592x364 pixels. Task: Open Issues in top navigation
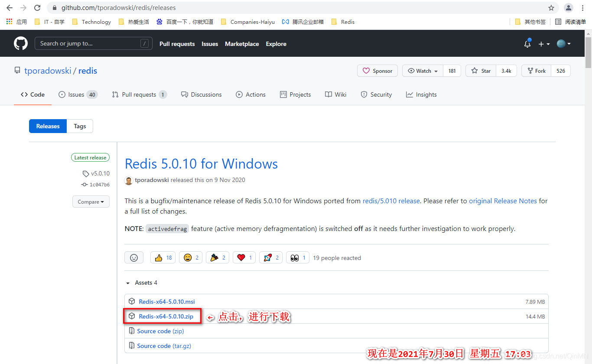[210, 44]
